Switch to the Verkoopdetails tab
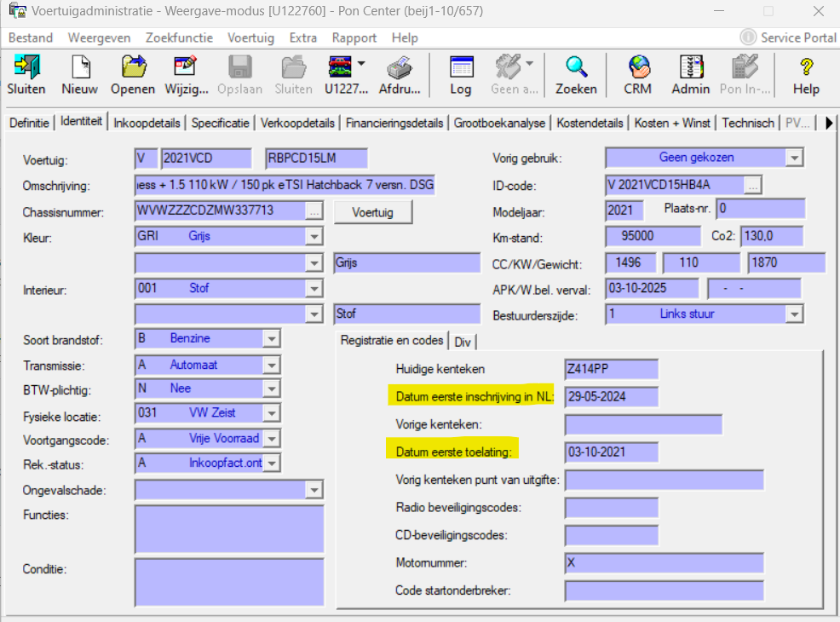840x622 pixels. tap(297, 124)
